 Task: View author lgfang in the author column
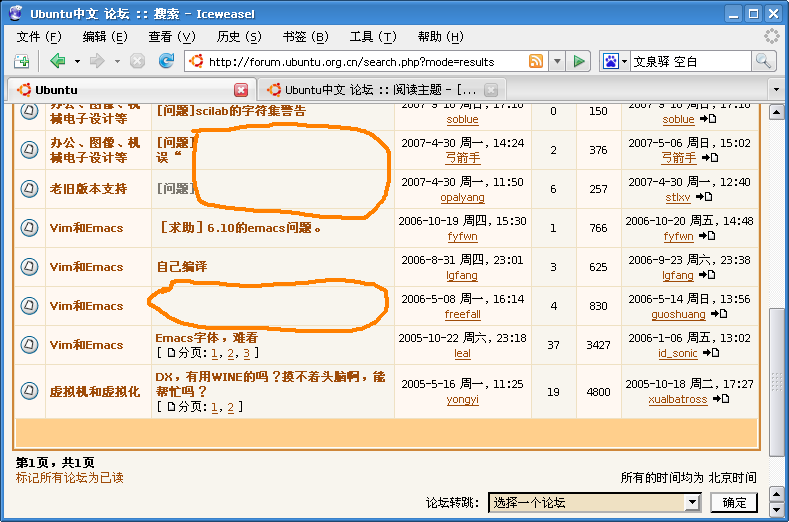[x=461, y=275]
